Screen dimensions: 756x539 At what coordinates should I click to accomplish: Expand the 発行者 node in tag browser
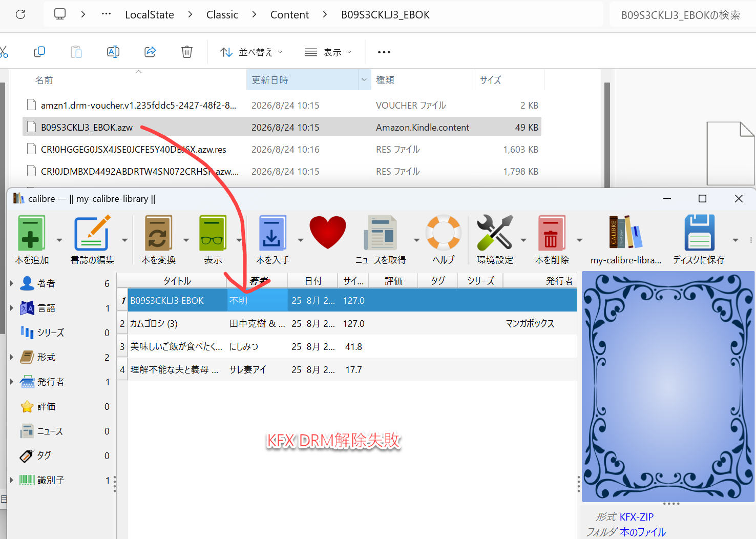(11, 382)
